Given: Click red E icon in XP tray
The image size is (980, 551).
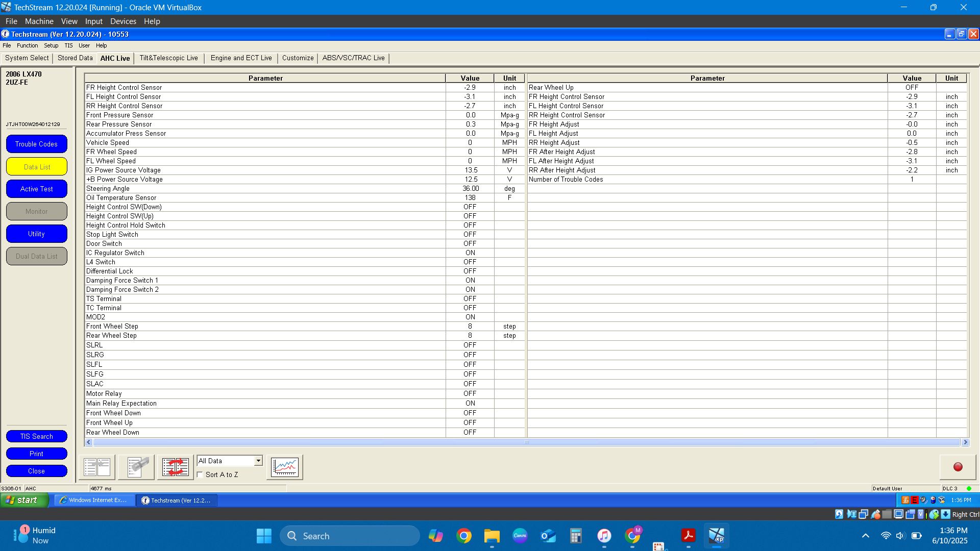Looking at the screenshot, I should coord(915,500).
